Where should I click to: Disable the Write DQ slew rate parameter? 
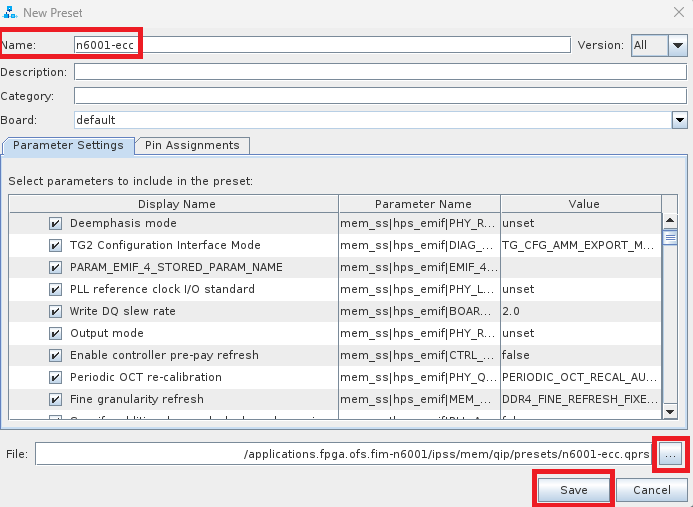[55, 311]
